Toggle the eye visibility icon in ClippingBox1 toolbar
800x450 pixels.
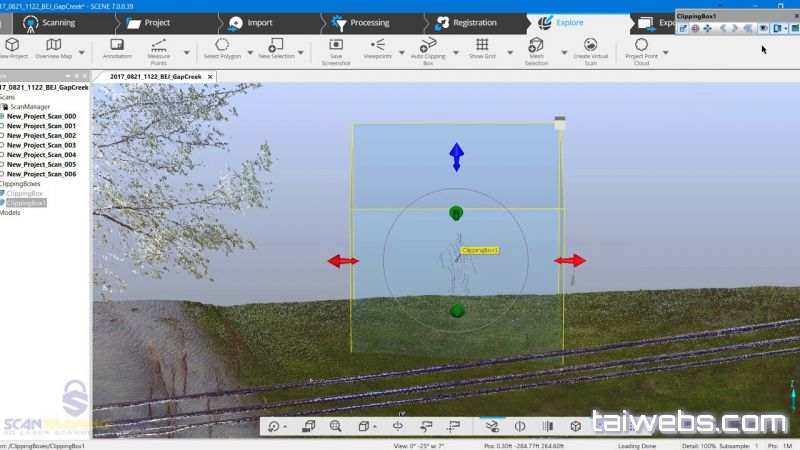tap(762, 29)
